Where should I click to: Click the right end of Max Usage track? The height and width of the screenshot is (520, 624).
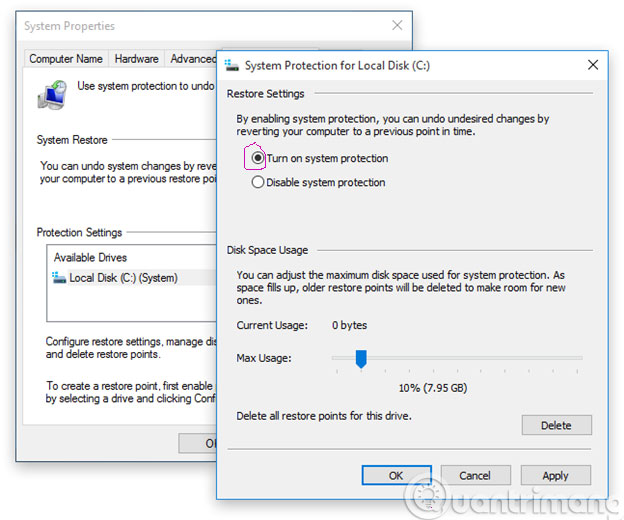click(x=579, y=358)
